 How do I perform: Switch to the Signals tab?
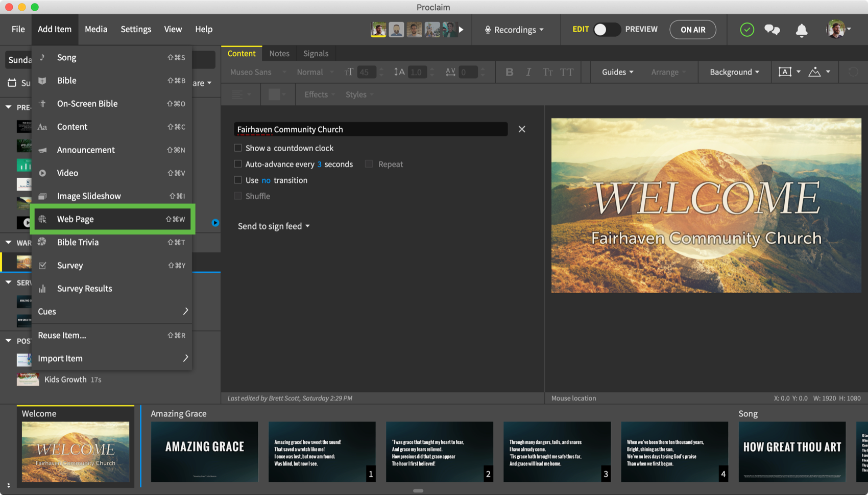316,54
